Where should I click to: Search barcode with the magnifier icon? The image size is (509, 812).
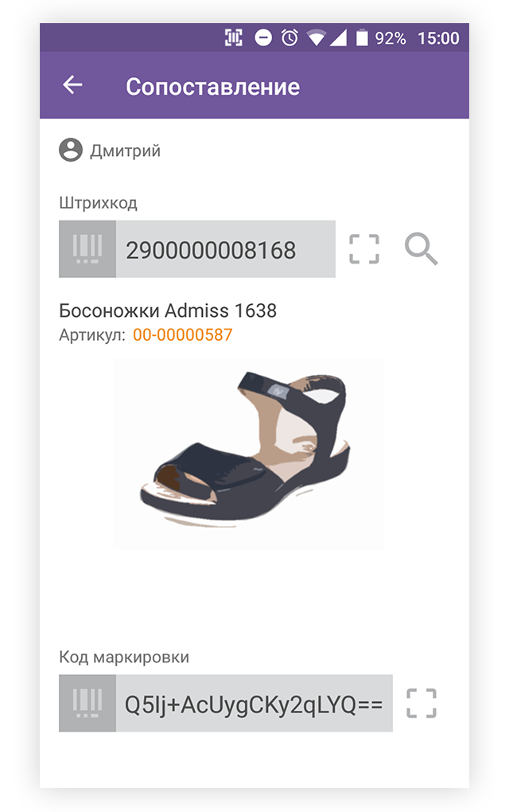tap(421, 249)
